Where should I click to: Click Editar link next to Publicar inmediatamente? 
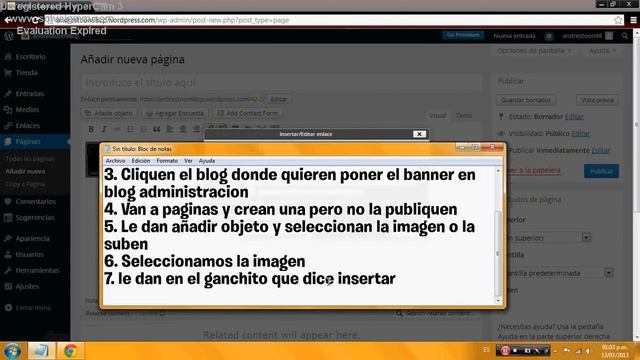601,150
